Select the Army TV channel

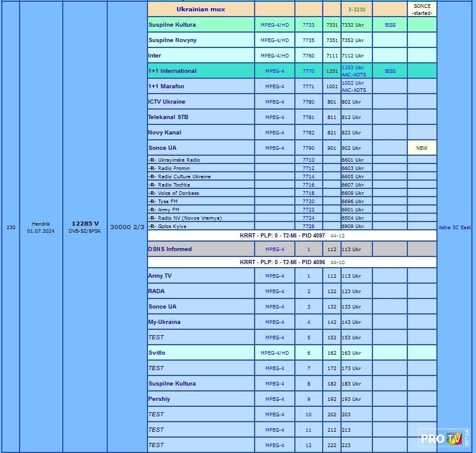click(160, 276)
